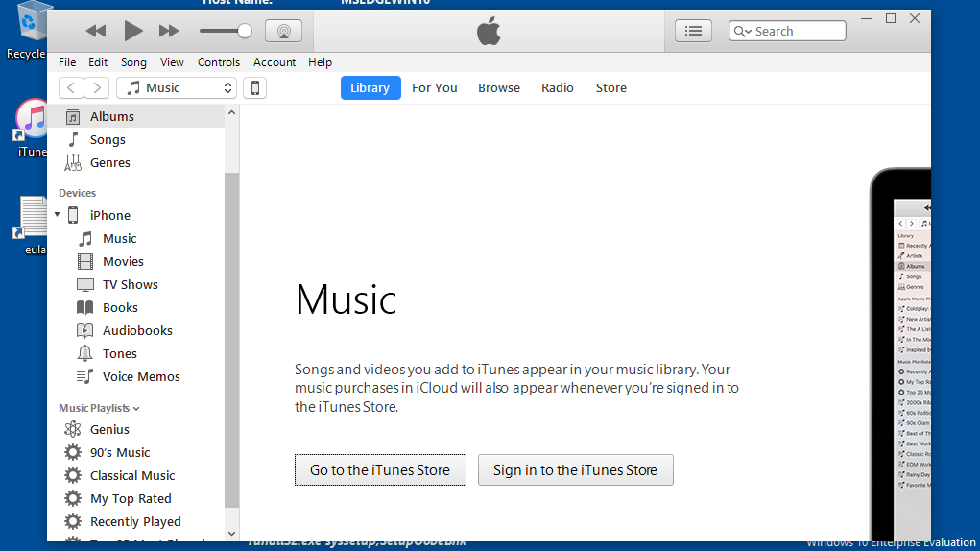Open iPhone Movies section
The height and width of the screenshot is (551, 980).
pyautogui.click(x=135, y=261)
